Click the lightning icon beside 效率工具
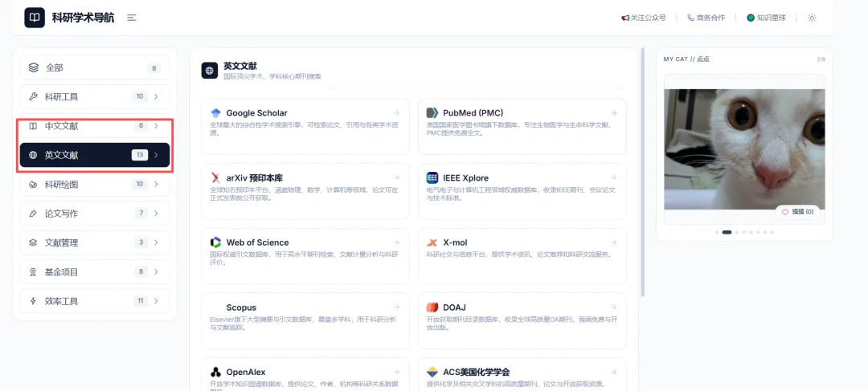The height and width of the screenshot is (391, 868). coord(33,301)
